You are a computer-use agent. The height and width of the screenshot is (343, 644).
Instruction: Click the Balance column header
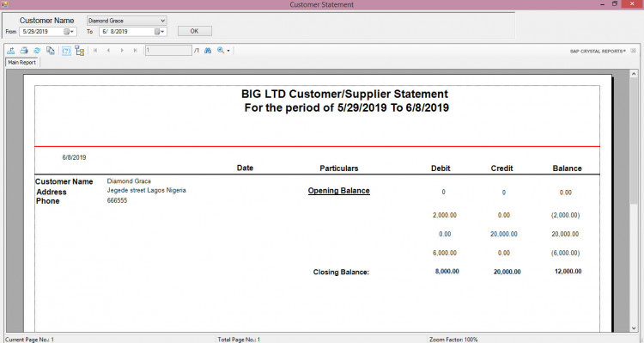click(x=568, y=168)
